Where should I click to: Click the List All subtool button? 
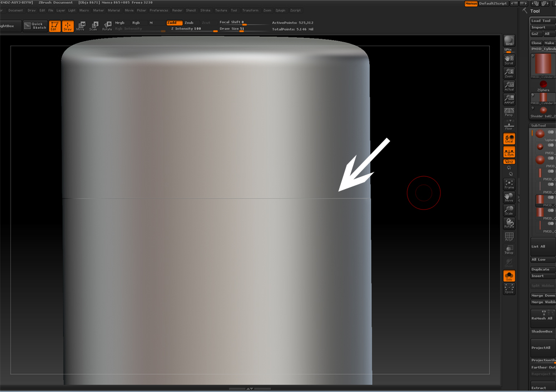543,246
